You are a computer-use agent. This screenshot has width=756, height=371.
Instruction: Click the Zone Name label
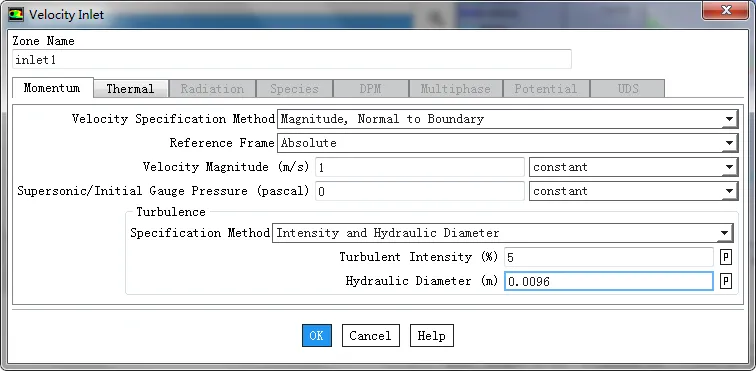43,41
